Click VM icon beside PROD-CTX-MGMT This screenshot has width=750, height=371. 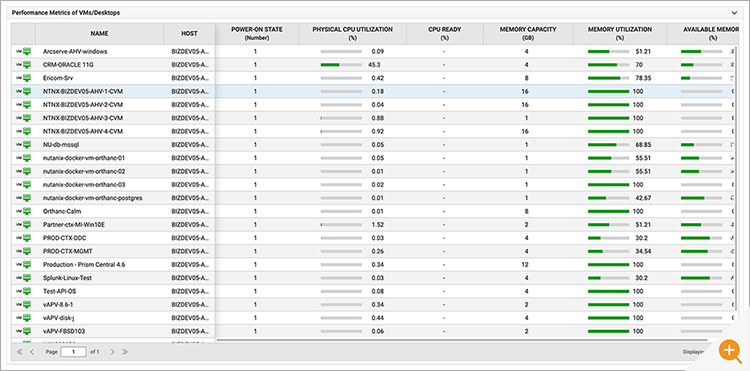tap(23, 251)
